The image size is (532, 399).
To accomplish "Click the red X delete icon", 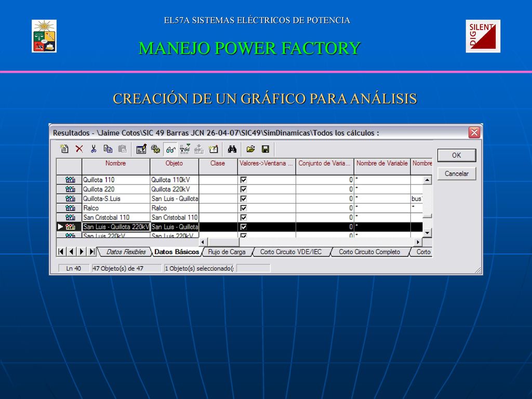I will pyautogui.click(x=79, y=149).
